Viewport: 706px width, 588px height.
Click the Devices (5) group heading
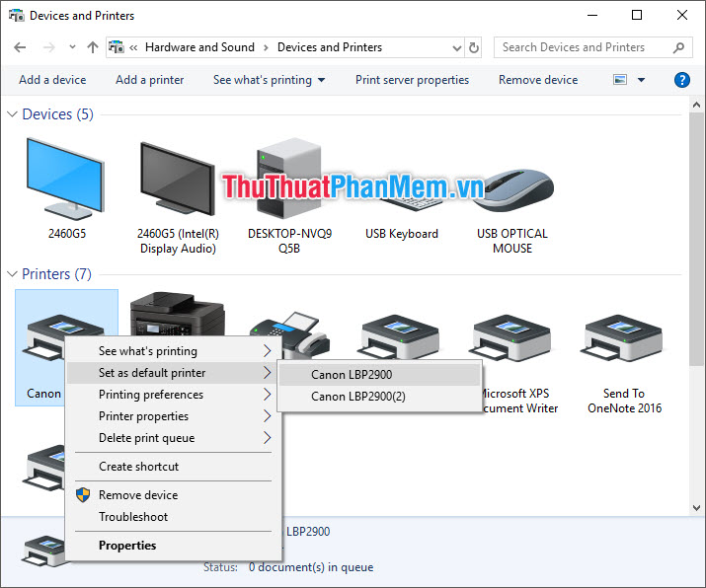click(57, 114)
